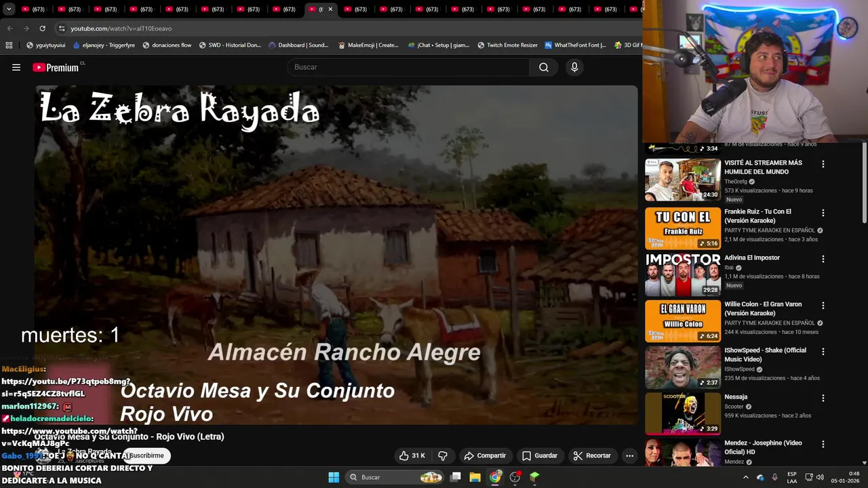Click the video title Rojo Vivo (Letra)
The width and height of the screenshot is (868, 488).
coord(130,436)
